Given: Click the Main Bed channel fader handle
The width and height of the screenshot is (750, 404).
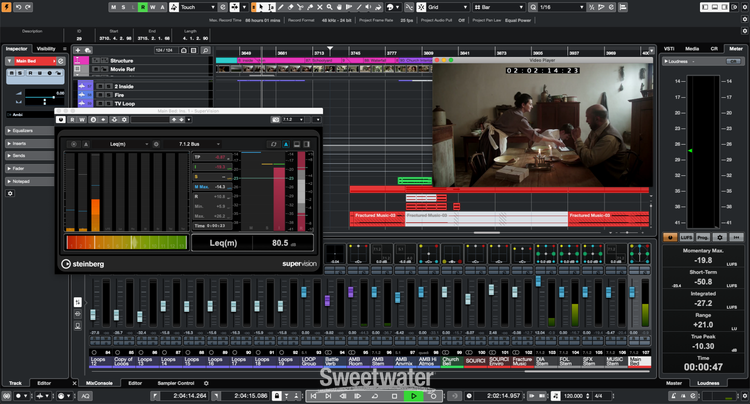Looking at the screenshot, I should point(632,292).
